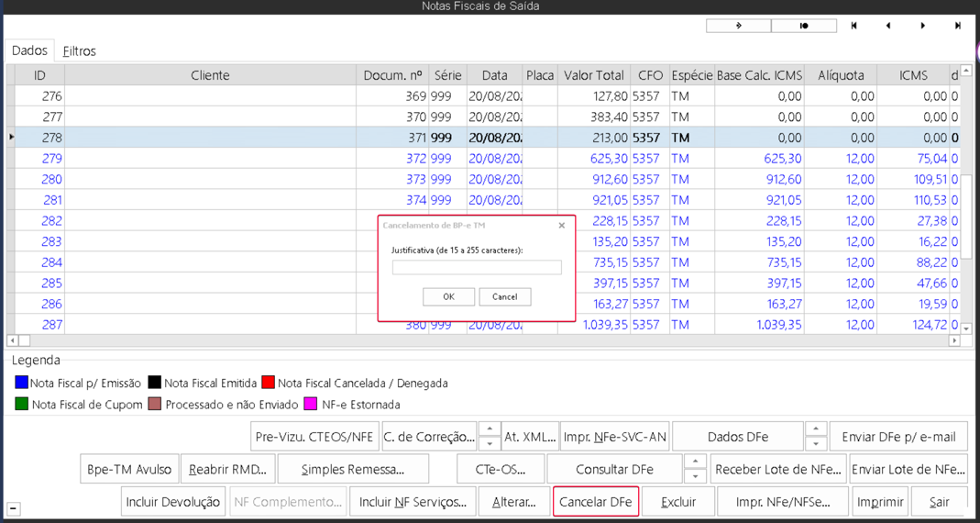The height and width of the screenshot is (523, 980).
Task: Click the Cancelar DFe button
Action: click(596, 502)
